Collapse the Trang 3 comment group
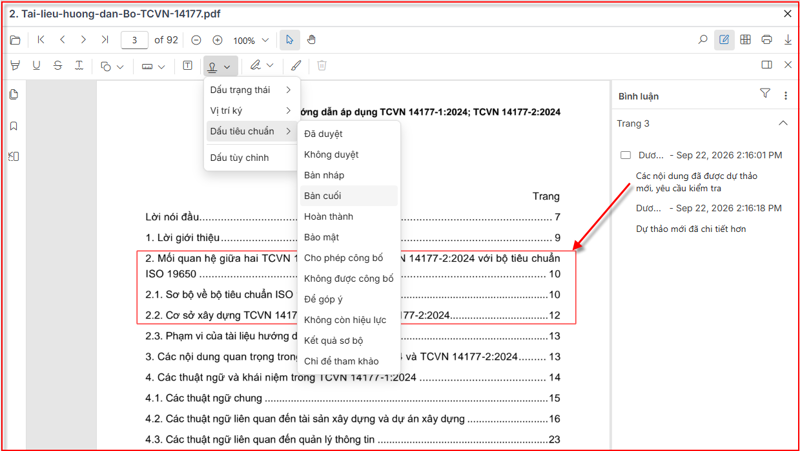The width and height of the screenshot is (800, 451). (x=783, y=123)
